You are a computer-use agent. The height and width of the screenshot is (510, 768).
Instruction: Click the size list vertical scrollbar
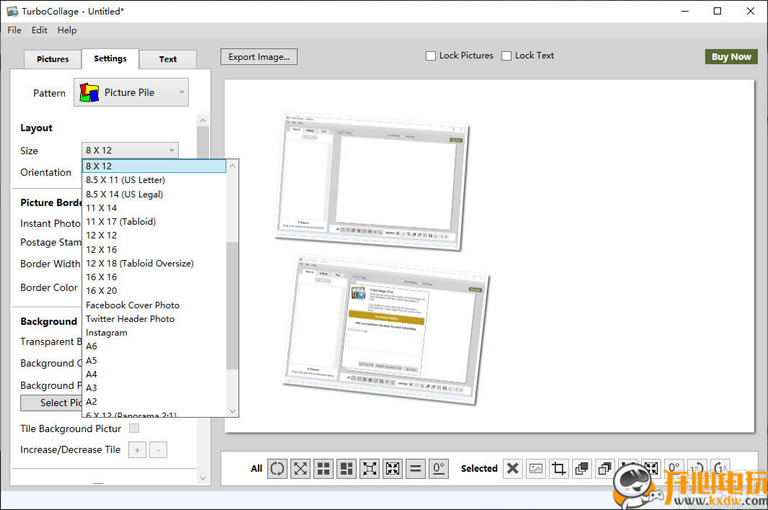coord(233,300)
